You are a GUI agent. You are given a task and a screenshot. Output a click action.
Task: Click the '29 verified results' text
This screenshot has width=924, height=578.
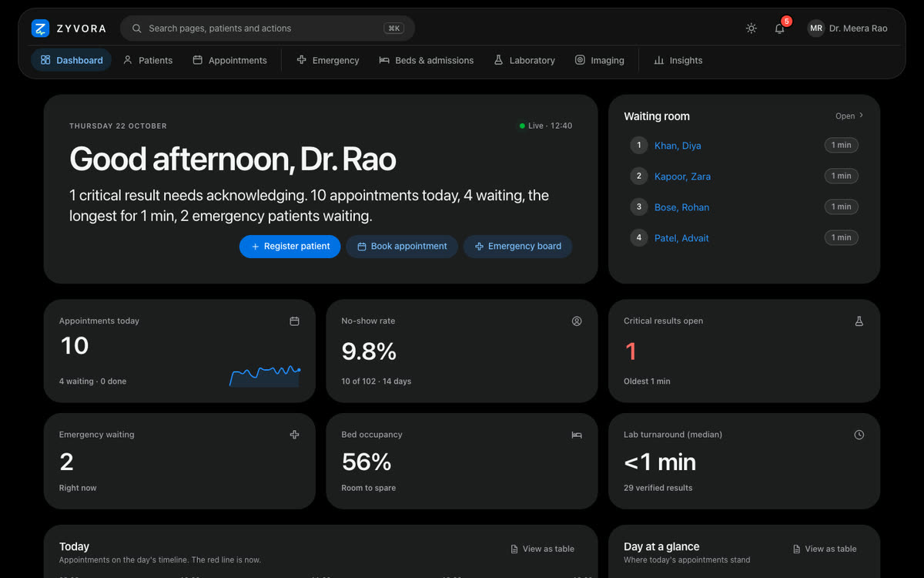(x=658, y=488)
